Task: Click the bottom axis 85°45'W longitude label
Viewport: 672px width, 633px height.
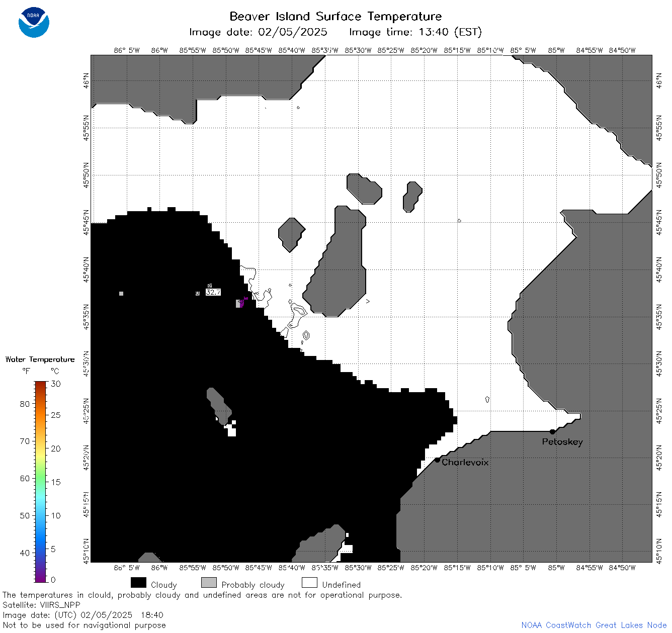Action: 259,568
